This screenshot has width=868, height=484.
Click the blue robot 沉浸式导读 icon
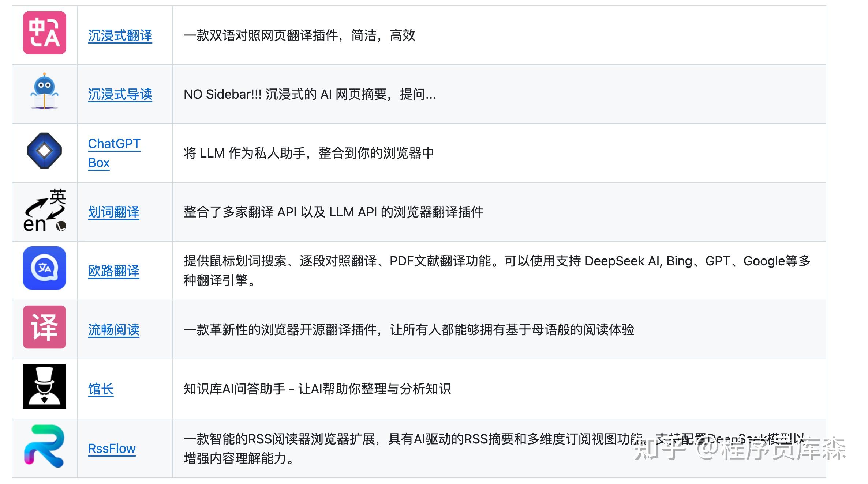(44, 91)
